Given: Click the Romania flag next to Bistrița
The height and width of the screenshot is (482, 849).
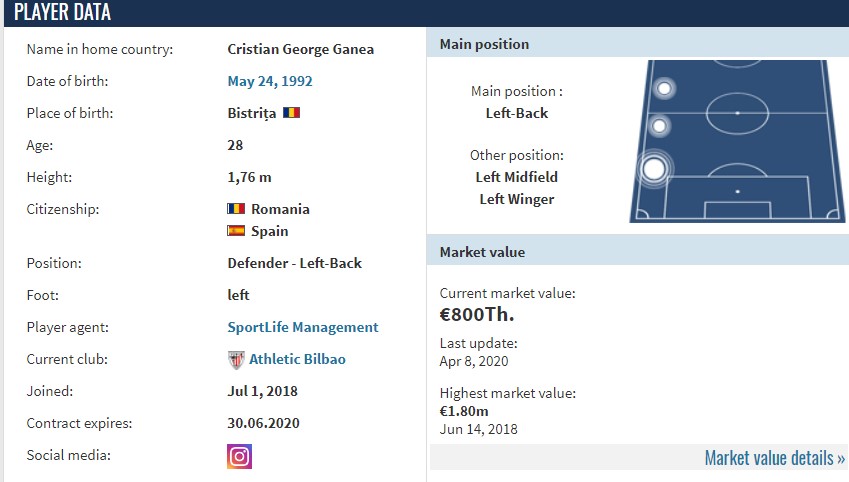Looking at the screenshot, I should coord(291,113).
